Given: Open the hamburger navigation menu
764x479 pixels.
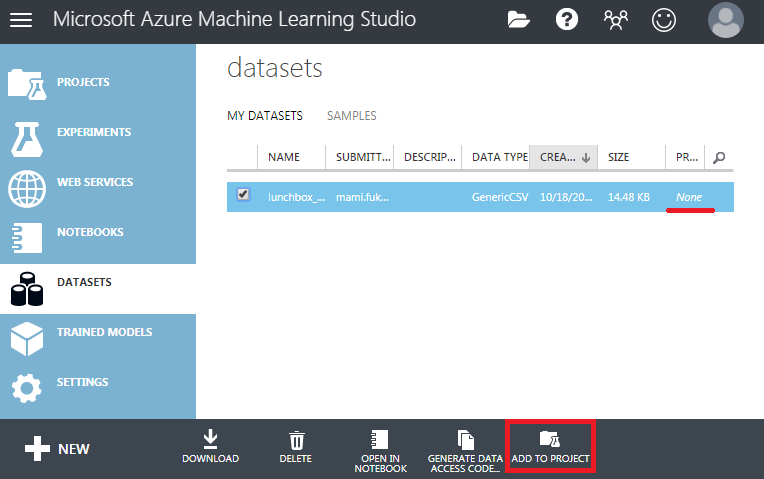Looking at the screenshot, I should pos(21,20).
